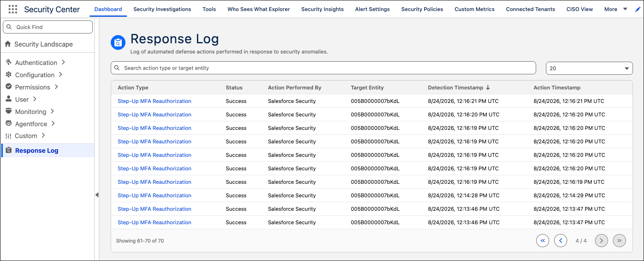This screenshot has height=261, width=644.
Task: Click the next page arrow button
Action: tap(602, 241)
